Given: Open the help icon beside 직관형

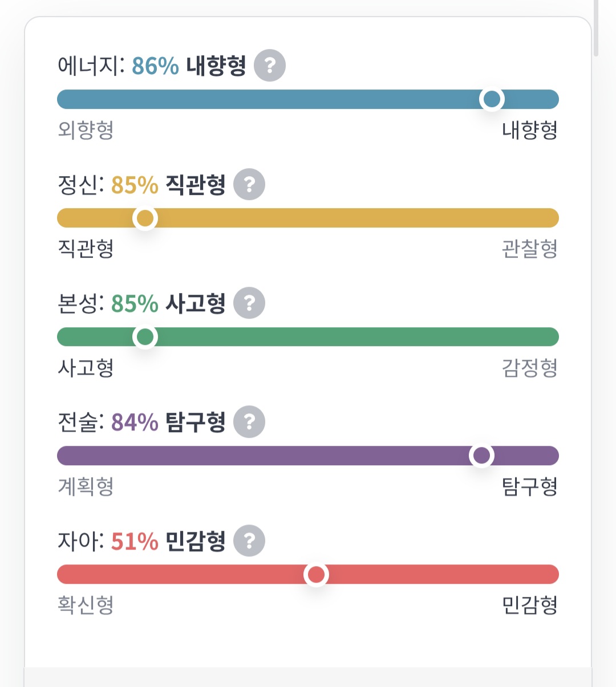Looking at the screenshot, I should pyautogui.click(x=249, y=185).
